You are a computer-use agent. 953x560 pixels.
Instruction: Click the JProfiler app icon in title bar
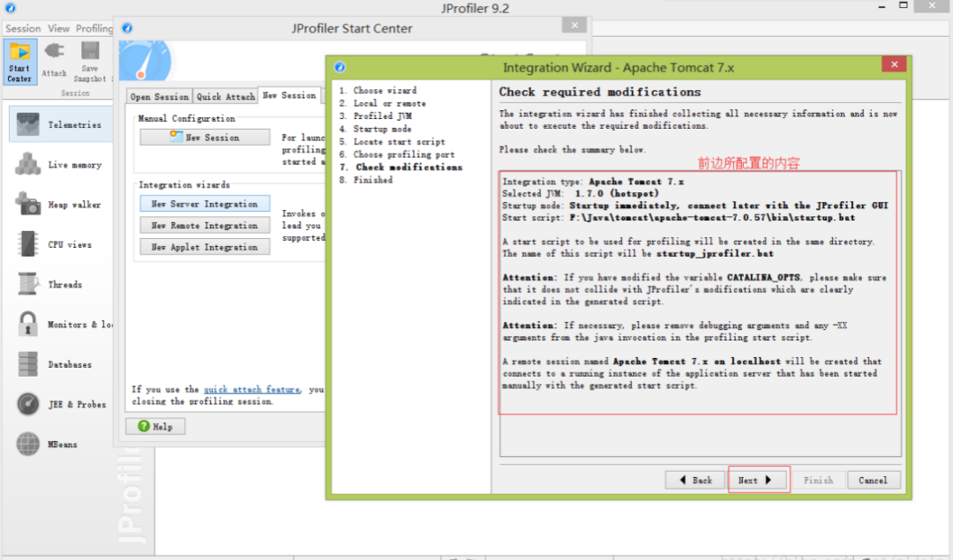point(11,9)
